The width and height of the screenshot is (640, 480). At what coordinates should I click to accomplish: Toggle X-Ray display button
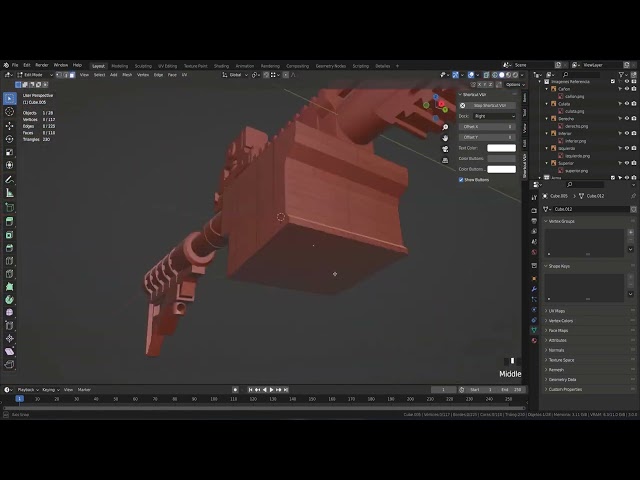(486, 75)
